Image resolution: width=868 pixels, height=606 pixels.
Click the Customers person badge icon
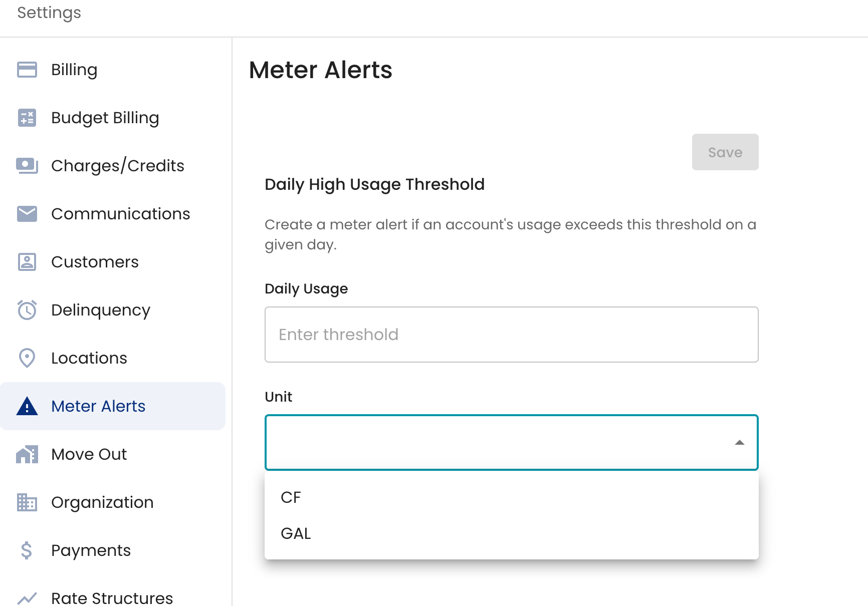27,262
